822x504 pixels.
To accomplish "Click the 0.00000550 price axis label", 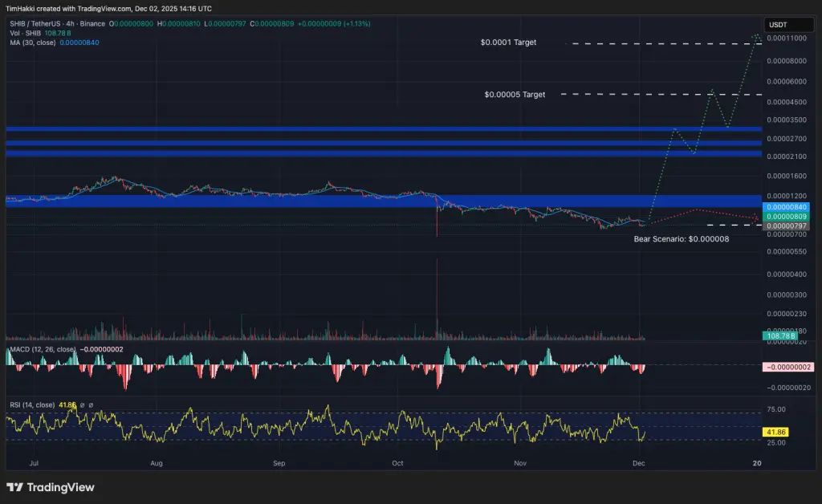I will [787, 252].
